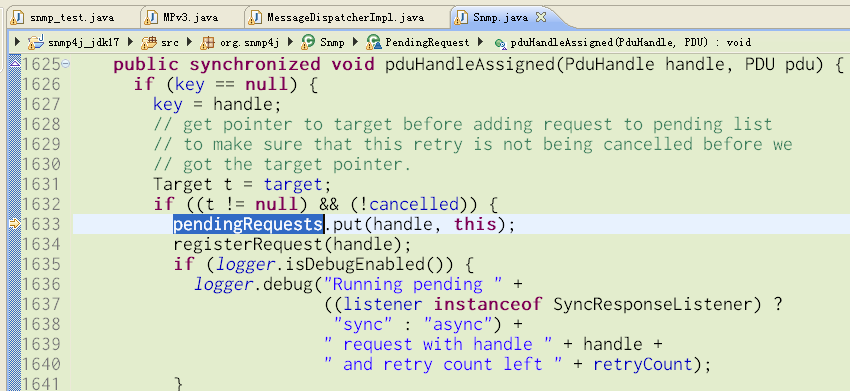Click the snmp4j_jdk17 project icon in breadcrumb
This screenshot has width=850, height=391.
click(35, 41)
